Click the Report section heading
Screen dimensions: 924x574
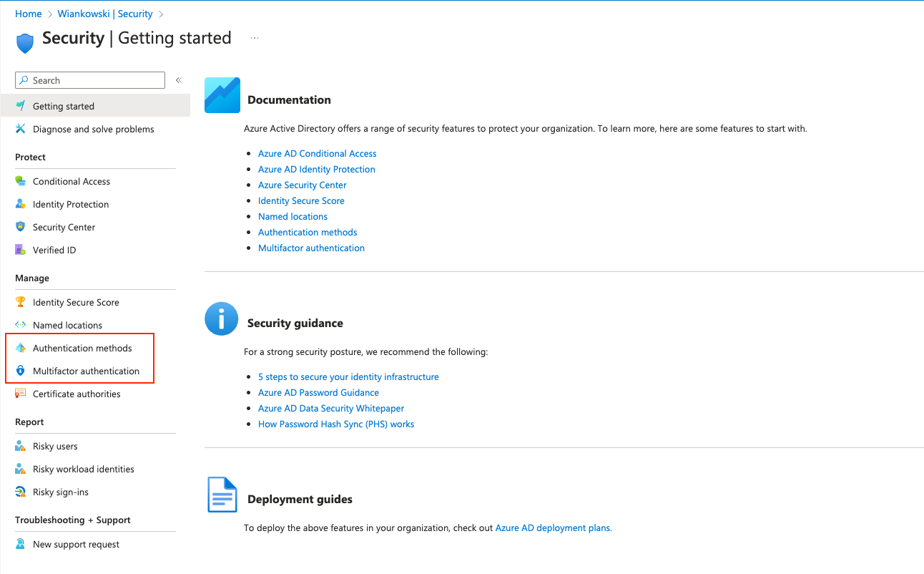[x=29, y=422]
